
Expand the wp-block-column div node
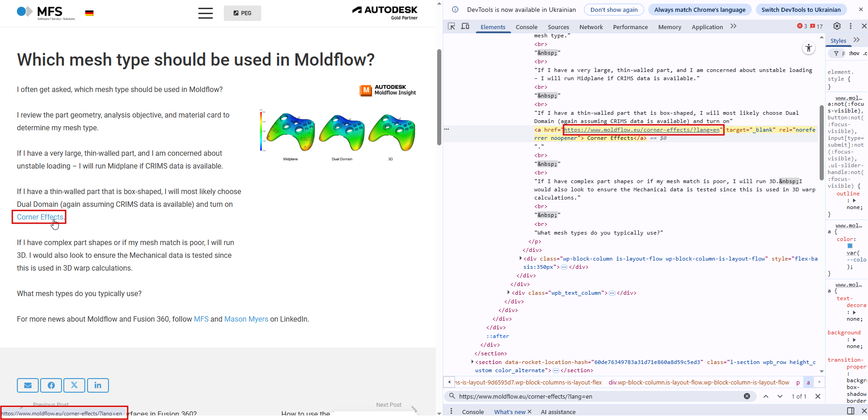click(521, 259)
